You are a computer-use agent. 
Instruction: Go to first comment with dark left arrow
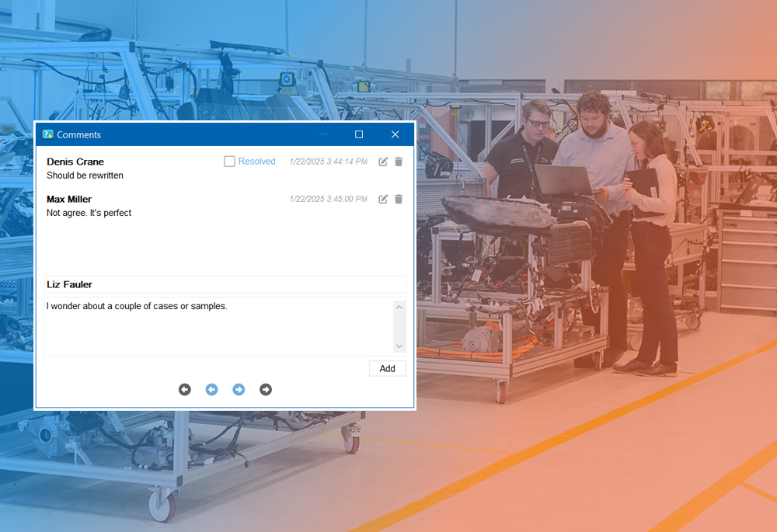click(x=185, y=390)
